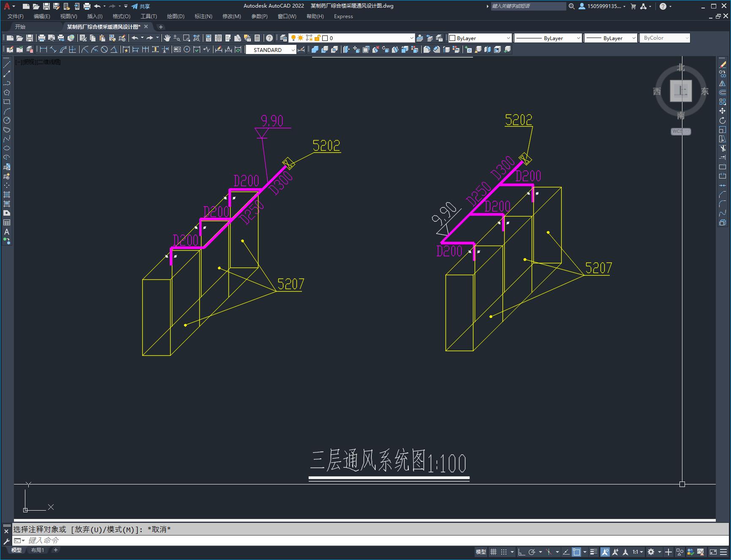Toggle snap mode in status bar

tap(503, 552)
